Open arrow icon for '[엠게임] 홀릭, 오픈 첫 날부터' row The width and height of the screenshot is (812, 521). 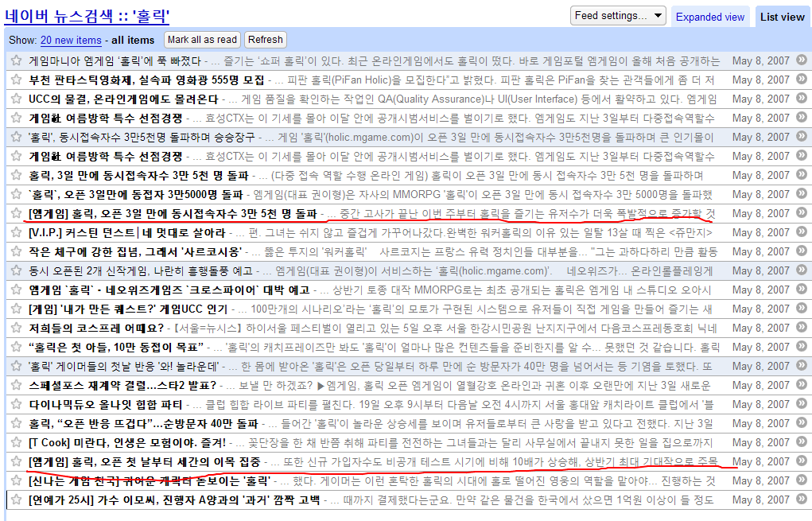click(802, 461)
